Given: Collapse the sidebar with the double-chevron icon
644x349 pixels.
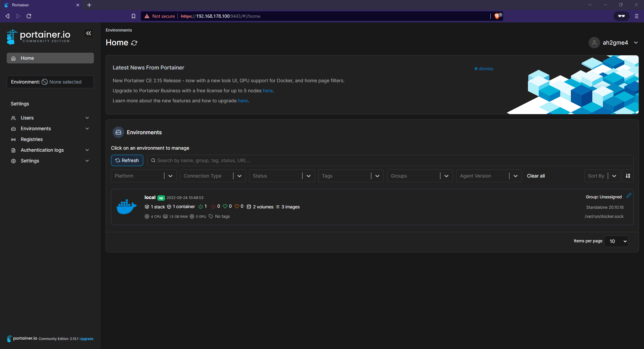Looking at the screenshot, I should click(89, 33).
